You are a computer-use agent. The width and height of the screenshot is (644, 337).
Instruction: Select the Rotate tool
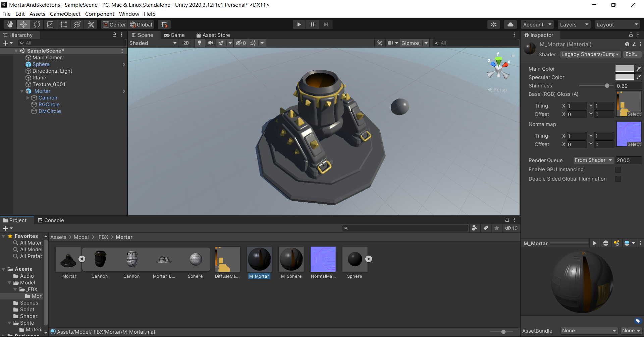(x=37, y=24)
